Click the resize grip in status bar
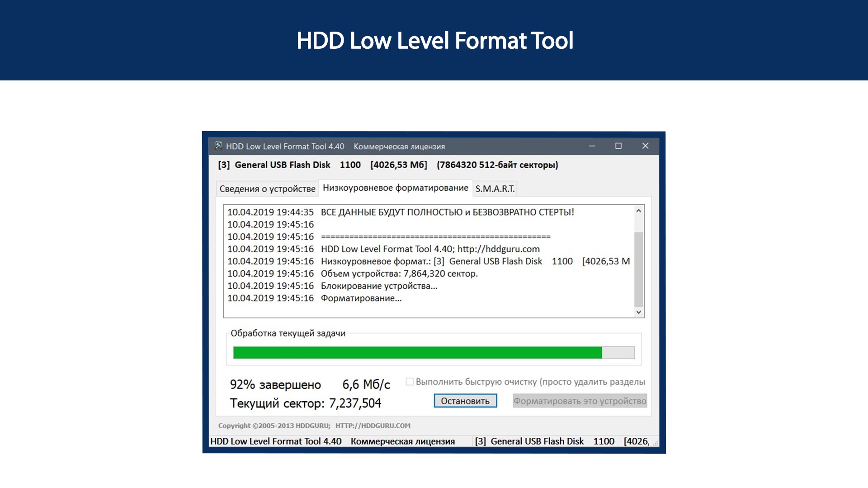868x488 pixels. 655,444
